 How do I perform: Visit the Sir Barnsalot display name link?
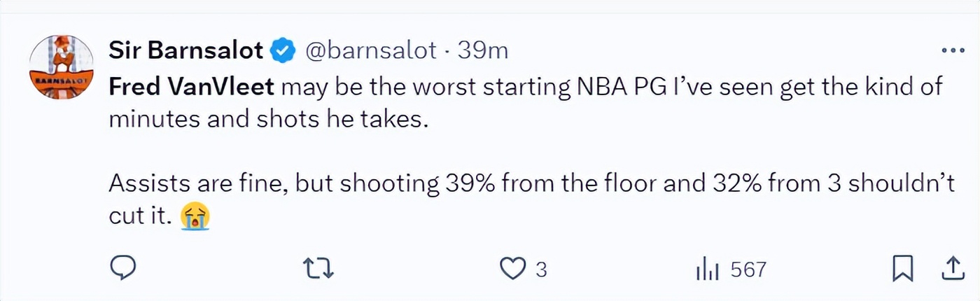click(185, 51)
